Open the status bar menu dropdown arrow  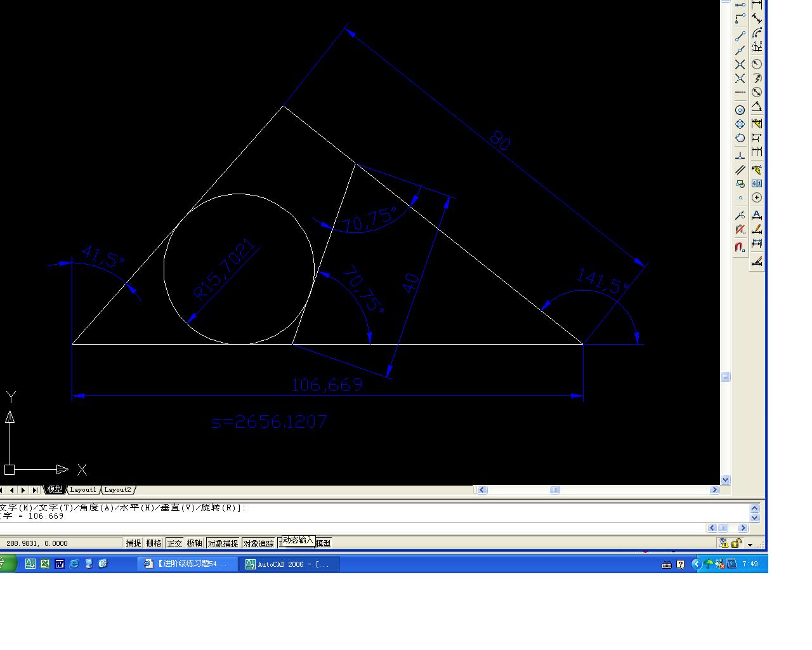pos(750,544)
